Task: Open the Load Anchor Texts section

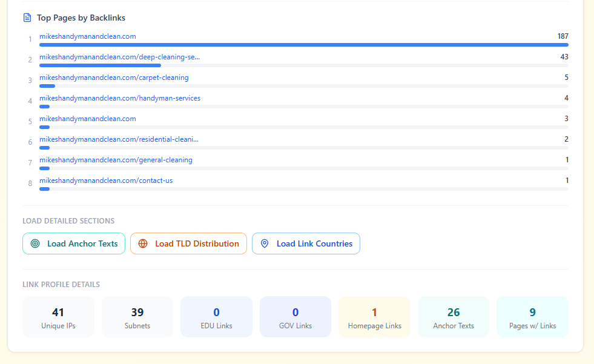Action: [74, 243]
